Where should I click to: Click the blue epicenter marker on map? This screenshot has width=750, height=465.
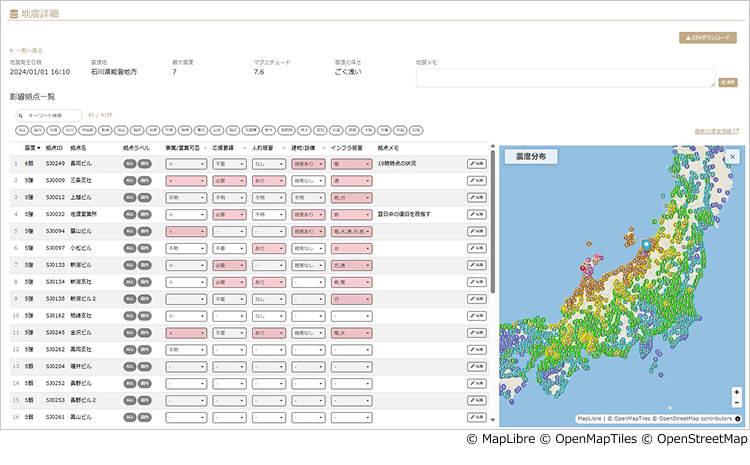(646, 245)
